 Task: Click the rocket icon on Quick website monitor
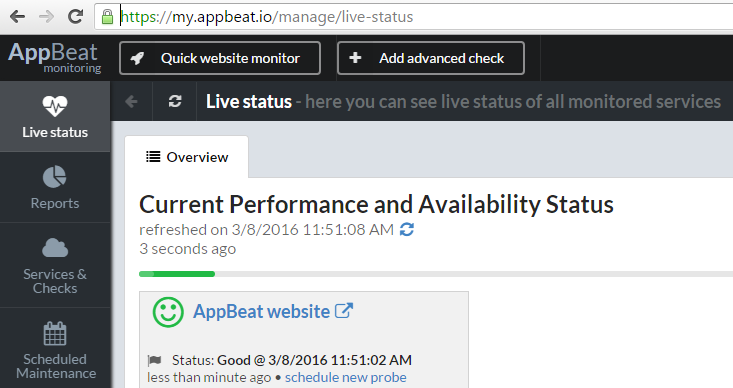(137, 58)
